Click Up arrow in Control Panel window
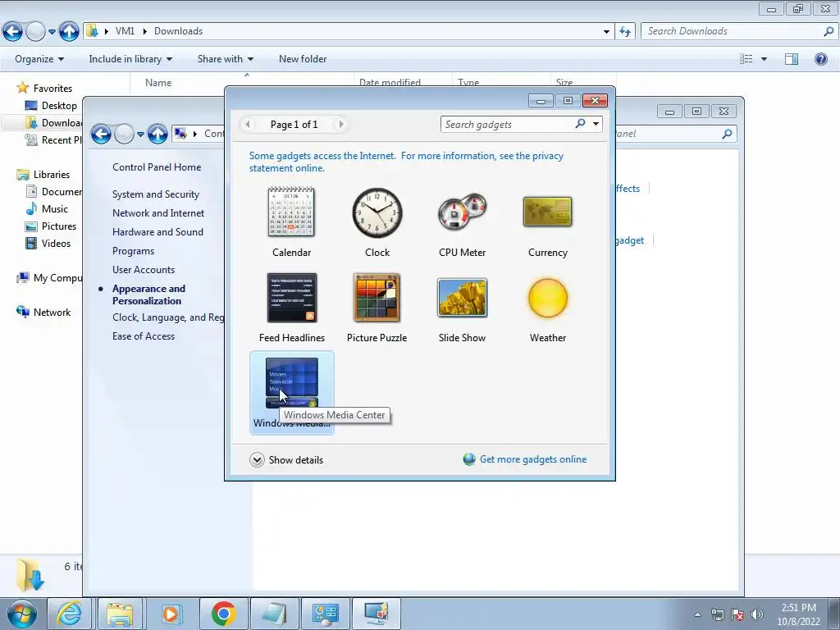Screen dimensions: 840x630 tap(157, 134)
